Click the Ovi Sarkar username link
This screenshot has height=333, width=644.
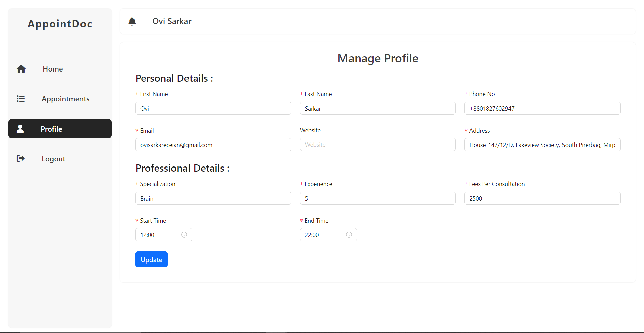coord(172,21)
